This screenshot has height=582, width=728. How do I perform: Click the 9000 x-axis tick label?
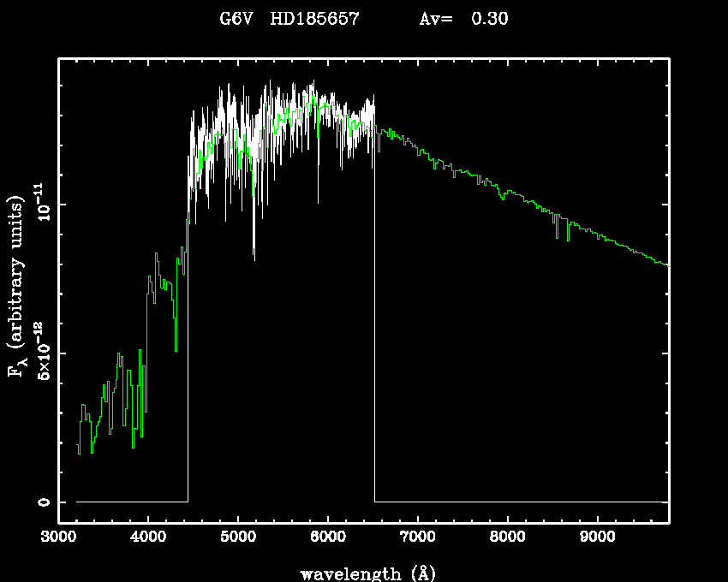click(597, 537)
